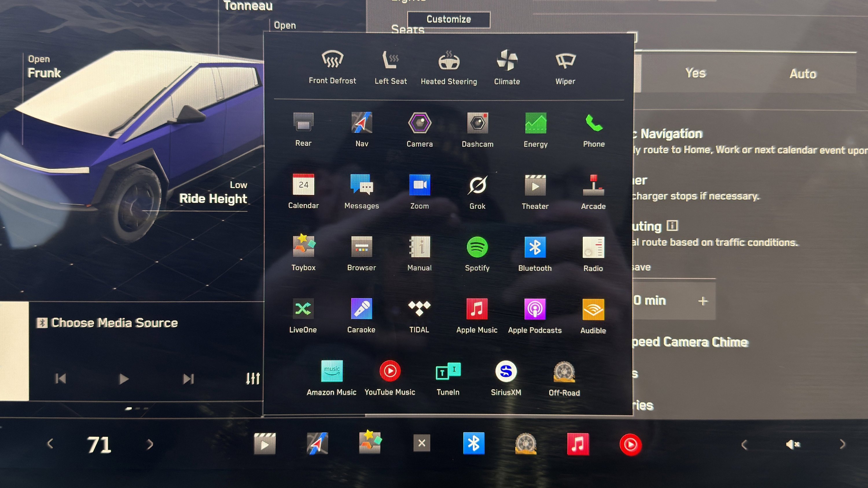Image resolution: width=868 pixels, height=488 pixels.
Task: Increase cabin temperature with right chevron
Action: 150,445
